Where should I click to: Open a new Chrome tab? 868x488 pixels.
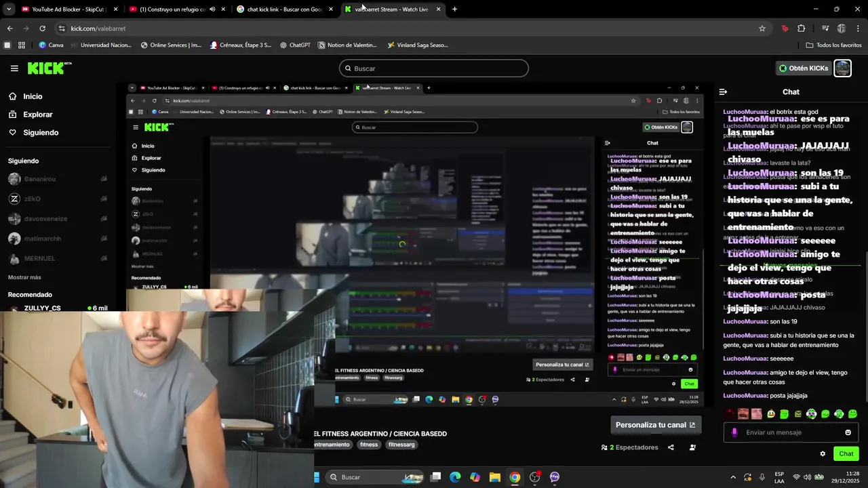[454, 9]
